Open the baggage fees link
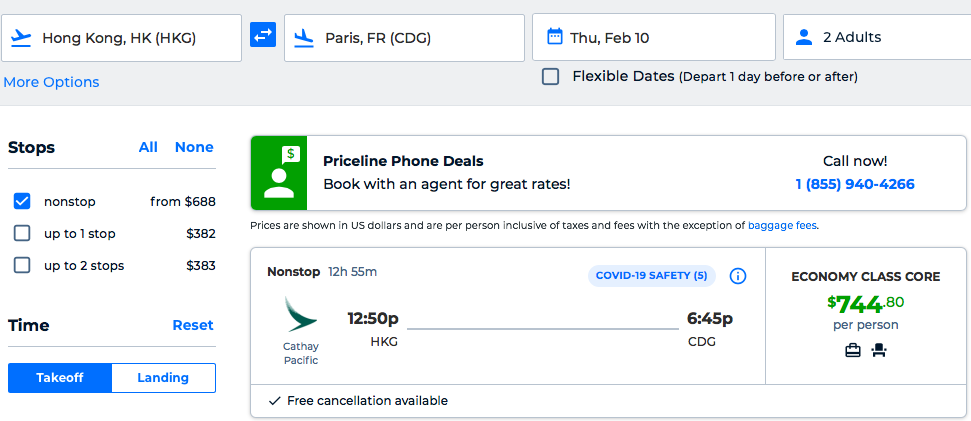Screen dimensions: 971x421 point(782,225)
